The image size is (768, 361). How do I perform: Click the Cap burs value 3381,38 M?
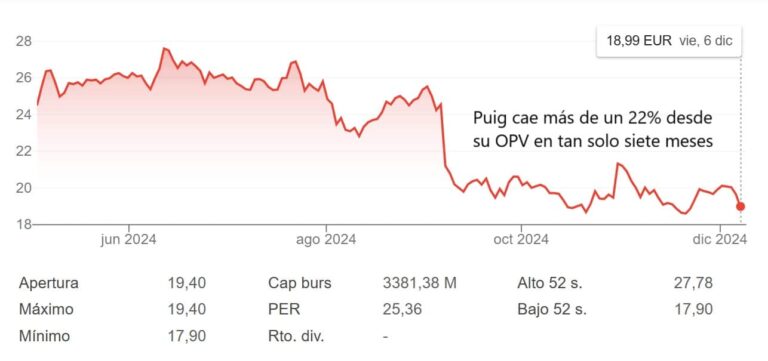419,283
